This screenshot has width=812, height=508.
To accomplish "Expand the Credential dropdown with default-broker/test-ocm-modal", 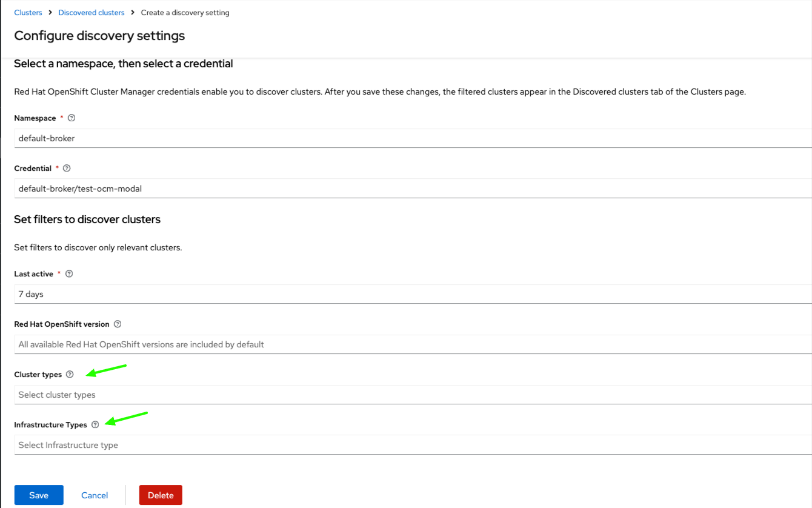I will (x=412, y=189).
